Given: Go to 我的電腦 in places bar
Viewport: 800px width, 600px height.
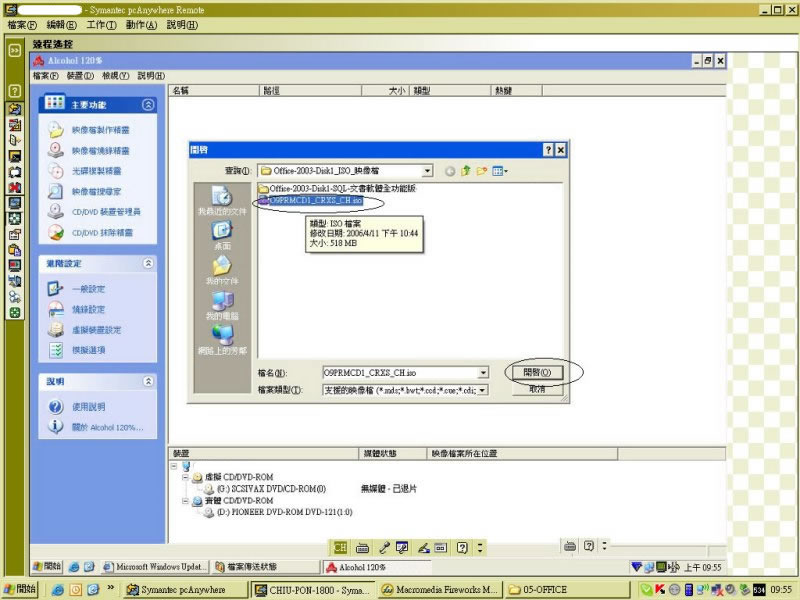Looking at the screenshot, I should (222, 306).
